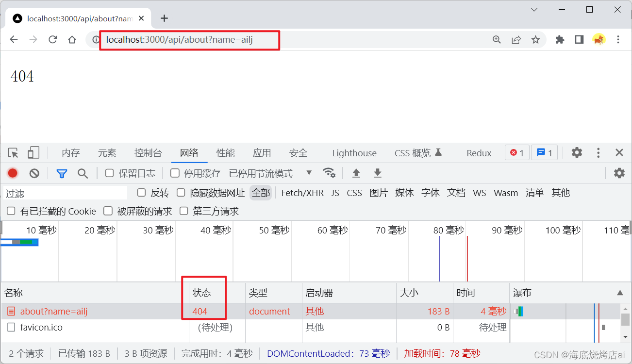Filter requests by Fetch/XHR
632x364 pixels.
pyautogui.click(x=302, y=193)
